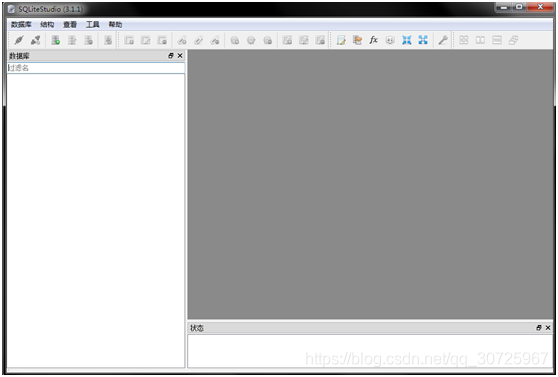Screen dimensions: 558x377
Task: Close the 数据库 side panel
Action: click(180, 56)
